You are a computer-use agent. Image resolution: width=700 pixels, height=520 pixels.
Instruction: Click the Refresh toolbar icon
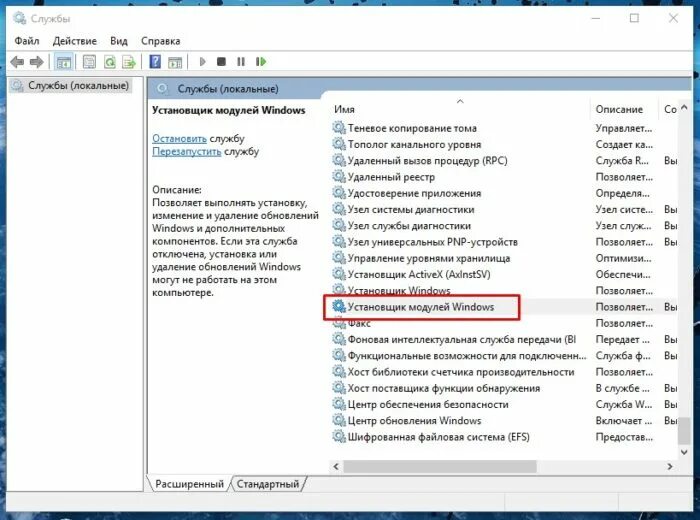pos(109,62)
